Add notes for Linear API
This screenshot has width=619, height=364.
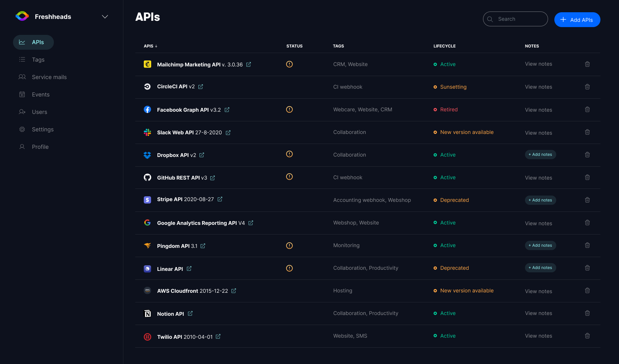(x=540, y=268)
